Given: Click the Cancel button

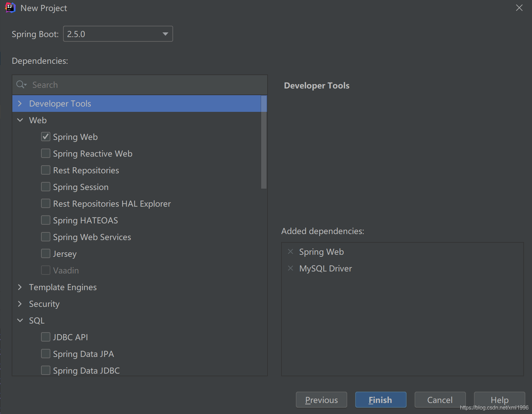Looking at the screenshot, I should (440, 400).
